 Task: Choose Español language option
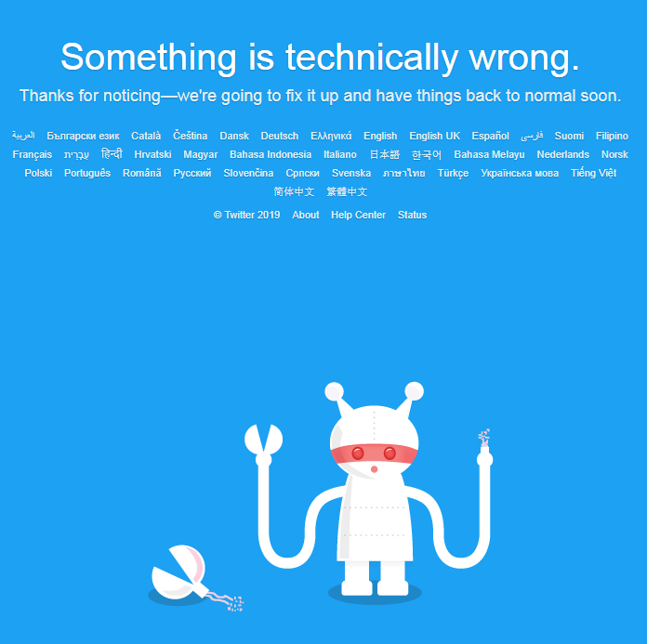click(490, 136)
